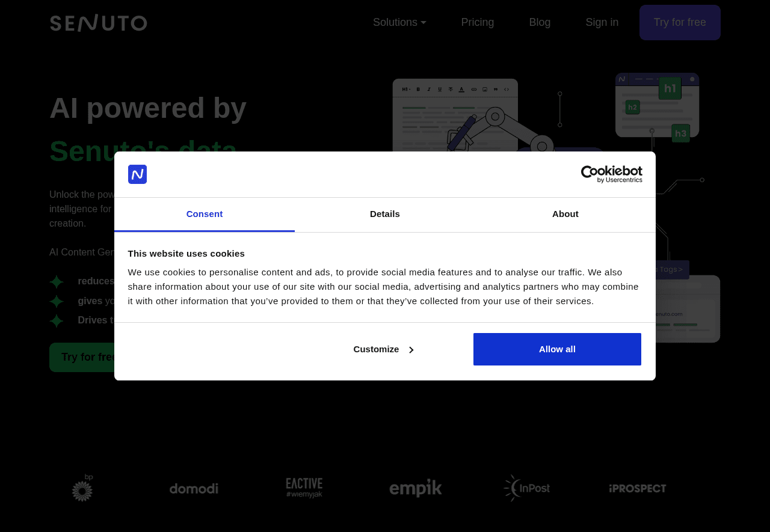Click the Cookiebot by Usercentrics logo

(611, 175)
